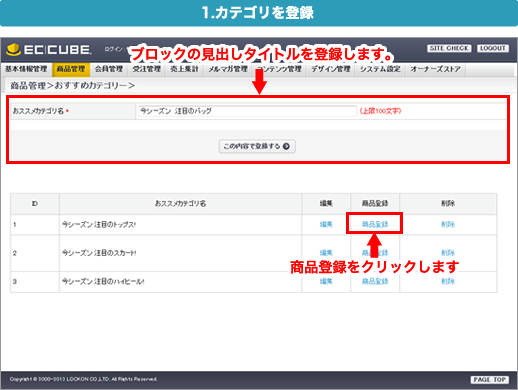
Task: Edit category 今シーズン注目のハイヒール!
Action: pyautogui.click(x=326, y=281)
